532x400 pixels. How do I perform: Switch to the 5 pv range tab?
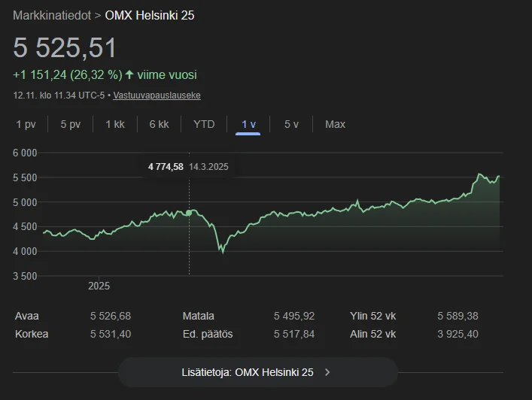(71, 124)
